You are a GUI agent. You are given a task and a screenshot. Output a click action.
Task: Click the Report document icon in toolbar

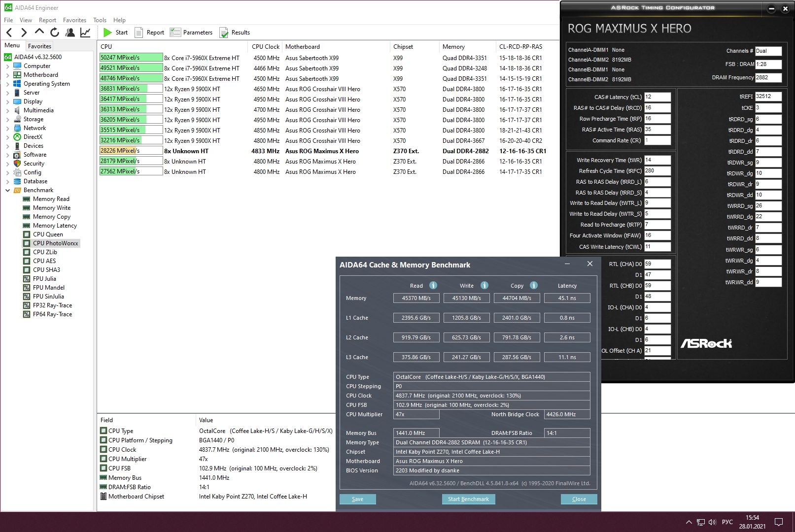139,33
